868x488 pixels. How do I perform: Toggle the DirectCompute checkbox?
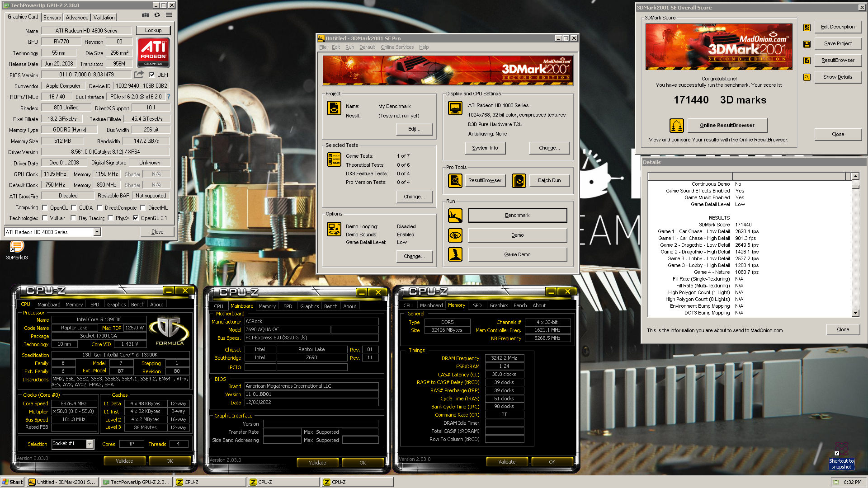pyautogui.click(x=99, y=208)
